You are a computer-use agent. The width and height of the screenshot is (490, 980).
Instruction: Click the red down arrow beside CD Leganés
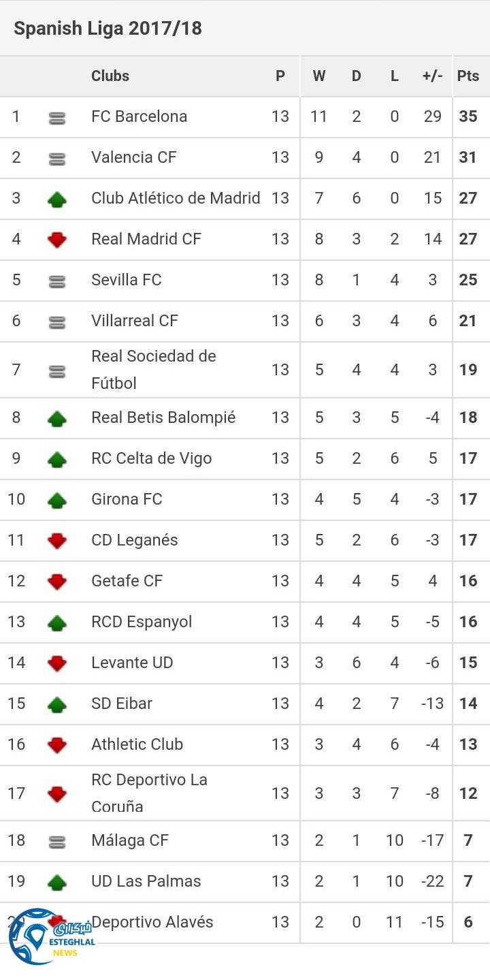coord(57,541)
